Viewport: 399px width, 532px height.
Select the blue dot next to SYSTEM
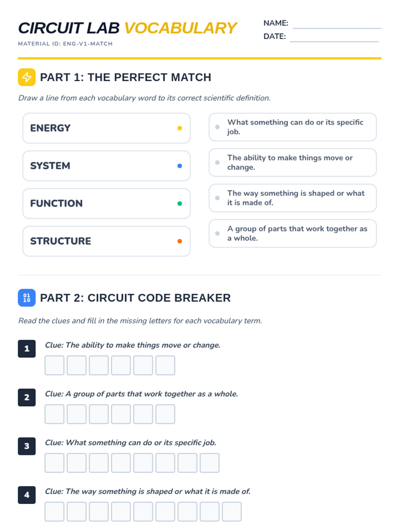[x=180, y=166]
